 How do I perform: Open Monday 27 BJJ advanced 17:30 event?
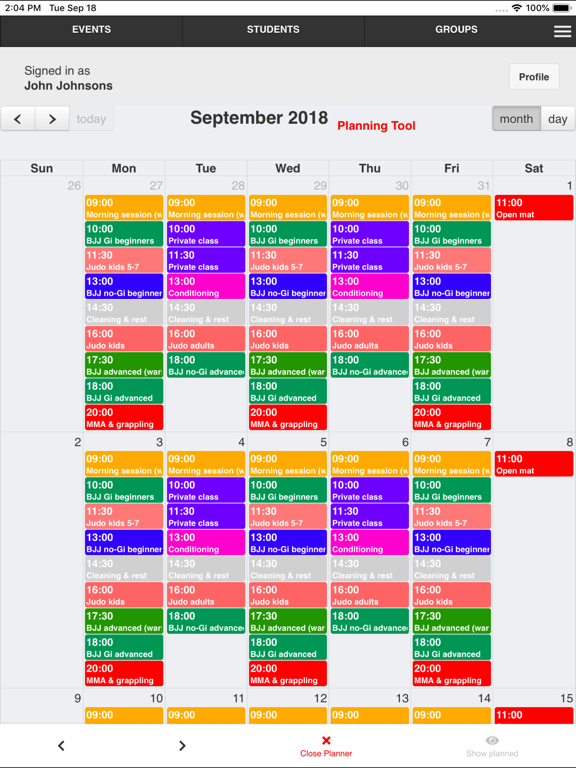tap(124, 365)
